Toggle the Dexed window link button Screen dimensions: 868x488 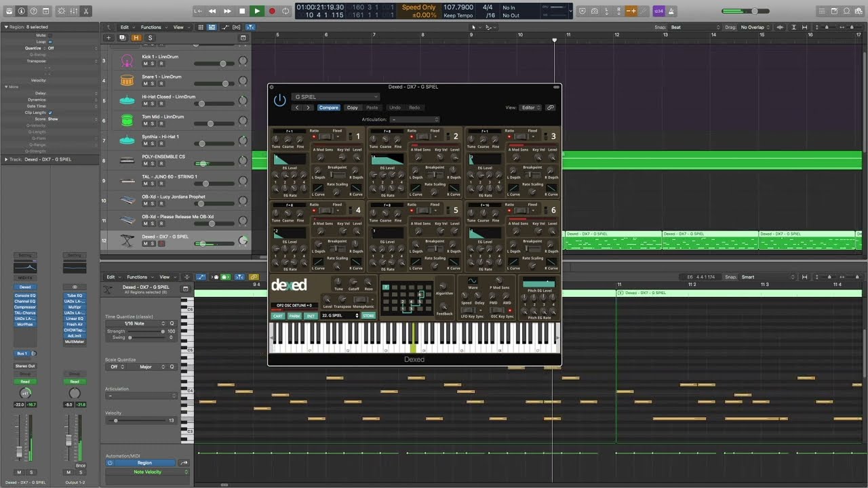click(x=550, y=108)
